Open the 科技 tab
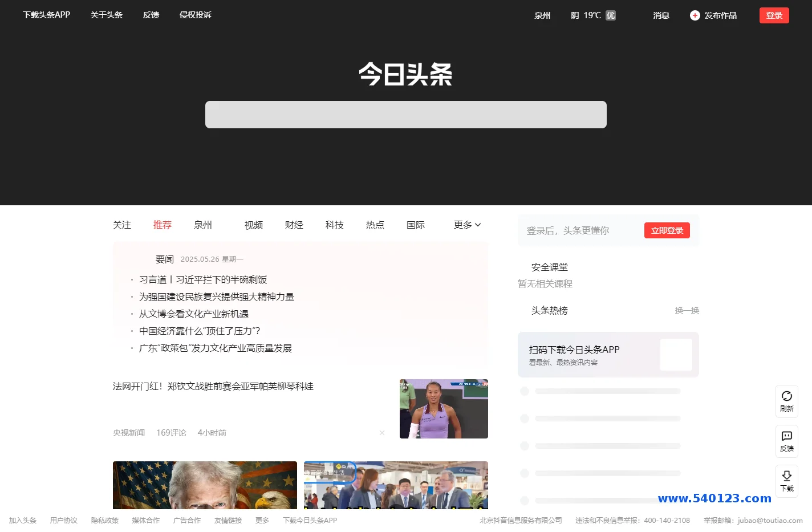The image size is (812, 532). point(335,225)
